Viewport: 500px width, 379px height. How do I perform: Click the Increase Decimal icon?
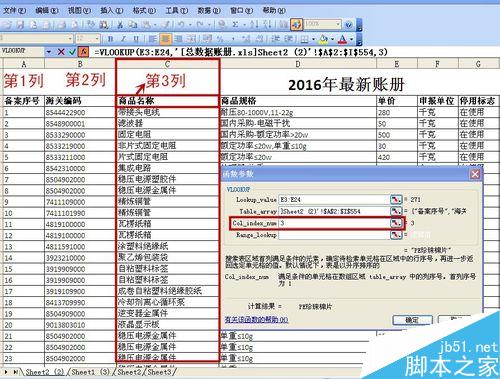tap(246, 39)
